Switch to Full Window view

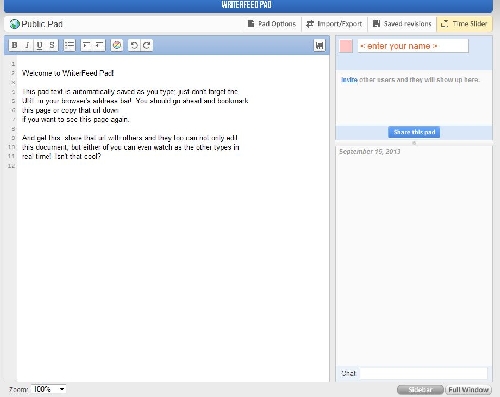click(468, 389)
